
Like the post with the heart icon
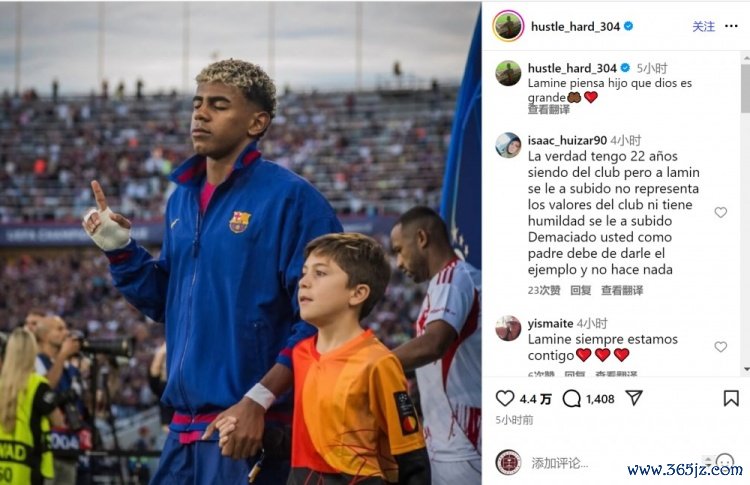[x=505, y=398]
